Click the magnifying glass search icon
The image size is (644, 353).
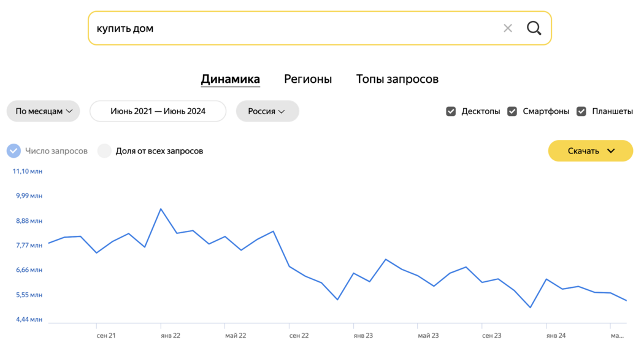coord(534,28)
